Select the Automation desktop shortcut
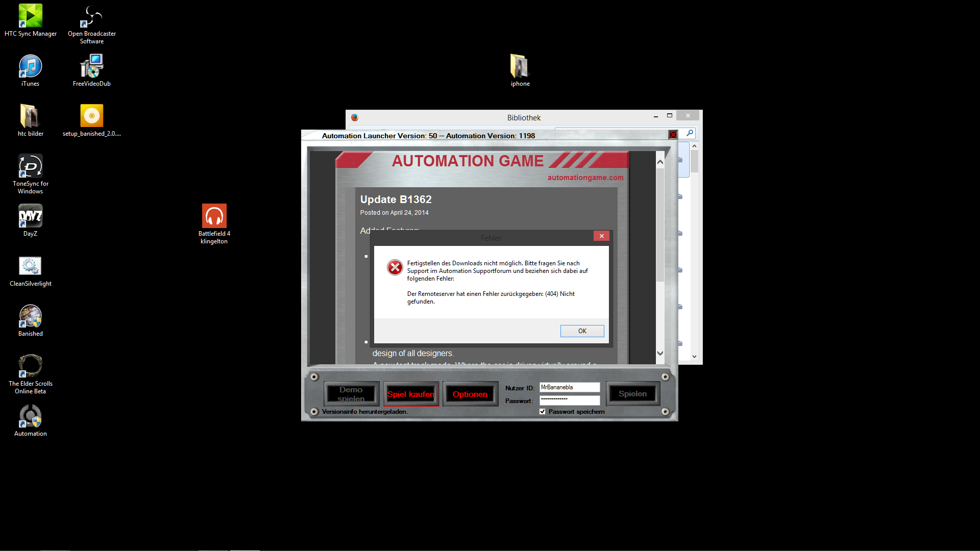This screenshot has width=980, height=551. (x=31, y=420)
